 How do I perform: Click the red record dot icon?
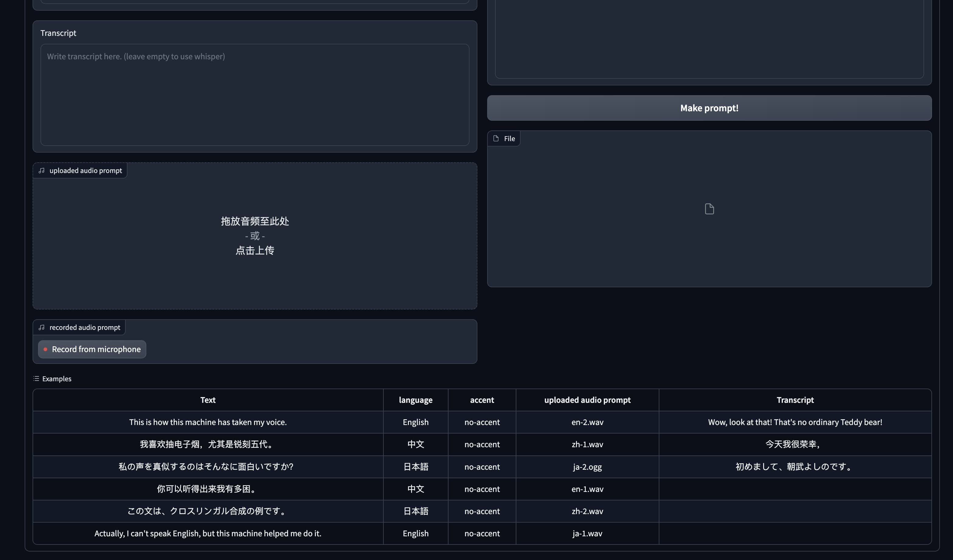(45, 349)
